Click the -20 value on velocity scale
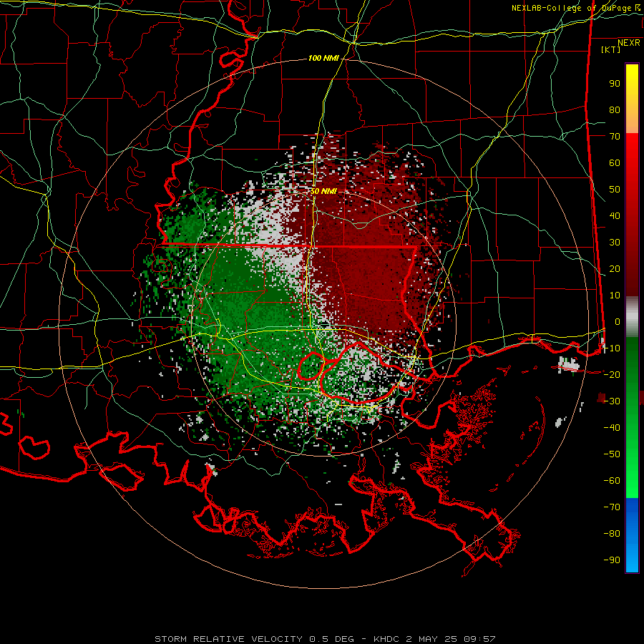This screenshot has height=644, width=644. [612, 375]
